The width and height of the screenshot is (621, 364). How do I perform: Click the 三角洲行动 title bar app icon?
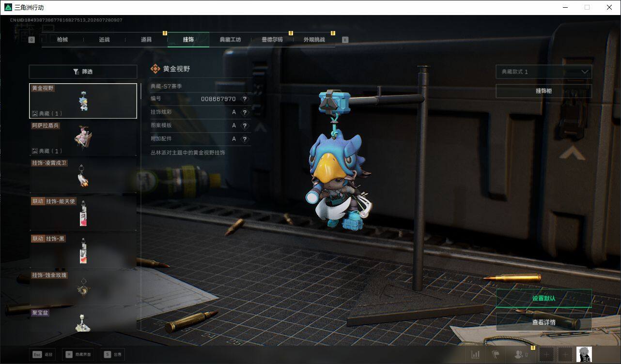click(x=7, y=7)
